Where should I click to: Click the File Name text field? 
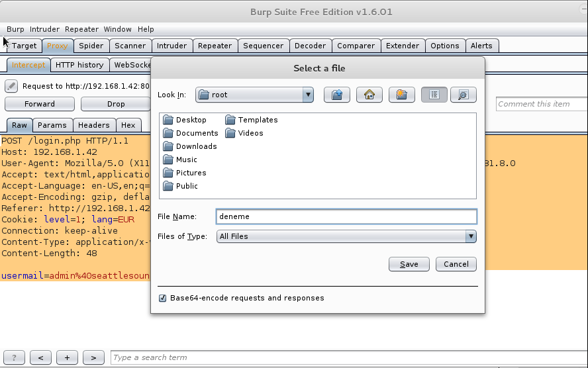click(x=346, y=216)
